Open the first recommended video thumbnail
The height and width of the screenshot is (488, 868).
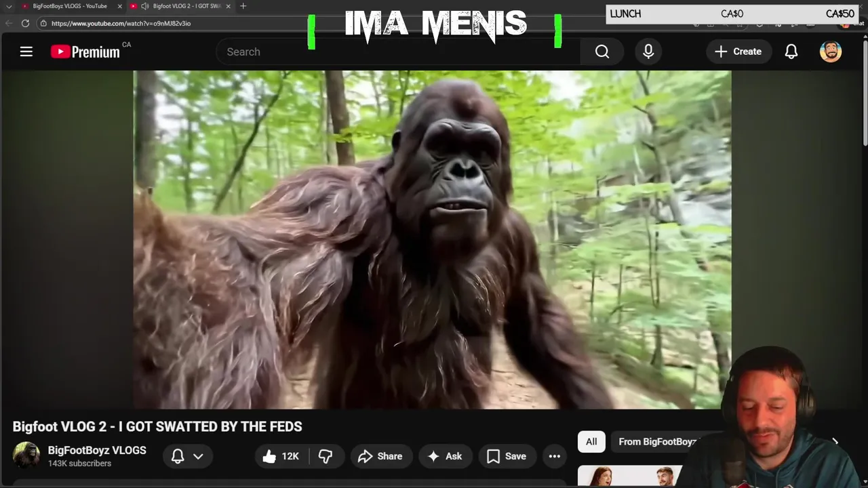coord(631,476)
